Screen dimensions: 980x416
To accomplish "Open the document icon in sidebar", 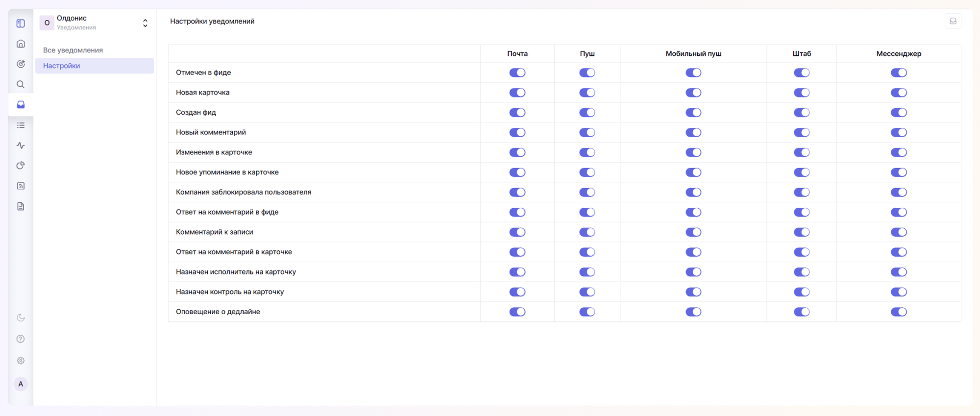I will click(21, 206).
